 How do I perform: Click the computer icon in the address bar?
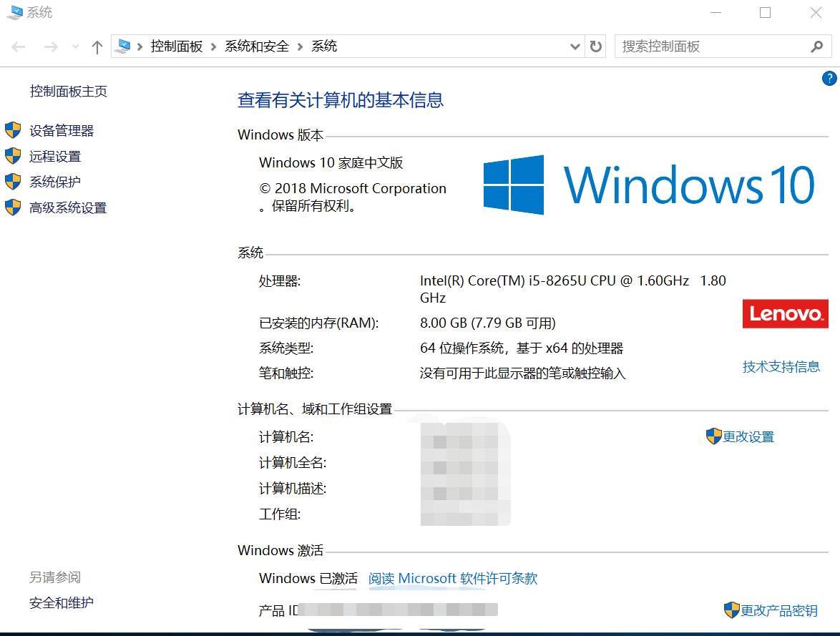point(124,47)
